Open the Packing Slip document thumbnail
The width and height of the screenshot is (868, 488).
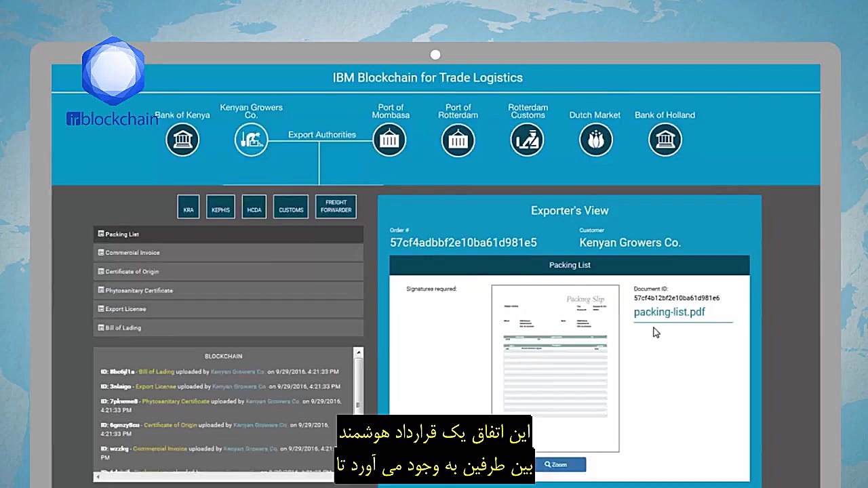point(555,368)
